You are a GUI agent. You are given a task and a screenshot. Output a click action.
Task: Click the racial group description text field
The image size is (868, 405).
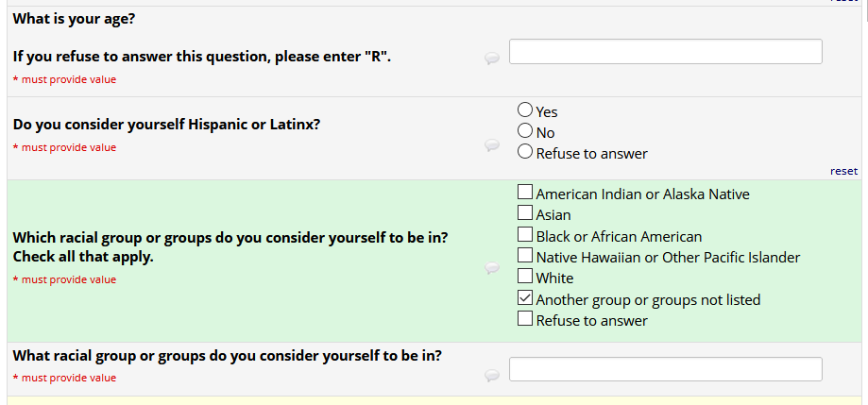665,369
